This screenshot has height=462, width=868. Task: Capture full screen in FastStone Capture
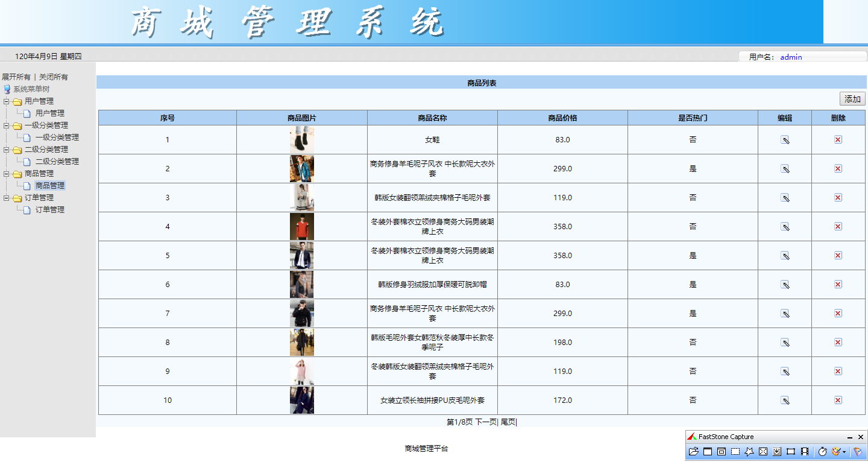pyautogui.click(x=763, y=452)
